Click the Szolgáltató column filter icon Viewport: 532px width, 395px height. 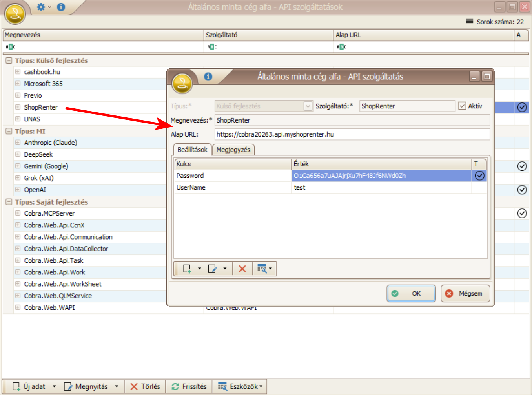click(x=212, y=47)
